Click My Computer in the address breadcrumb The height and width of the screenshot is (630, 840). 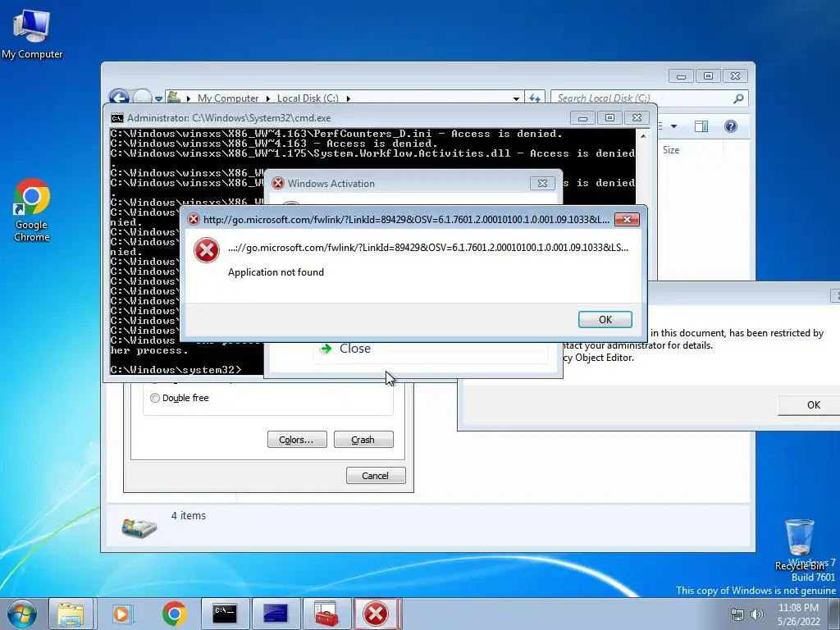[x=228, y=98]
